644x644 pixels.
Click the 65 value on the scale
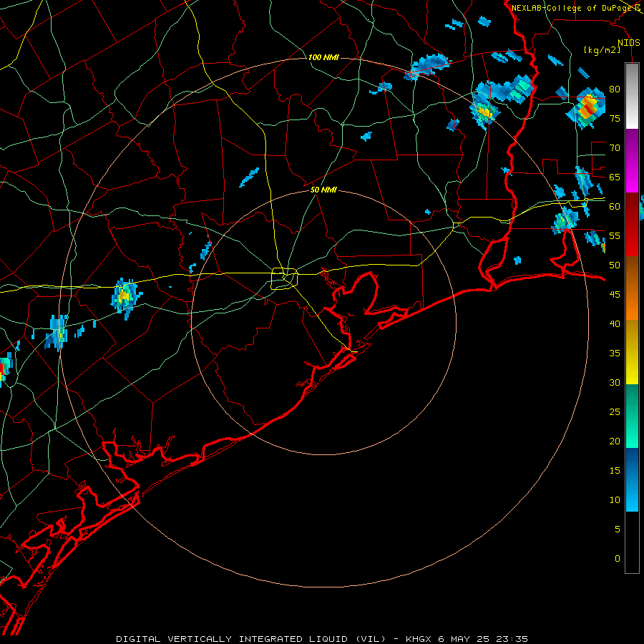615,177
